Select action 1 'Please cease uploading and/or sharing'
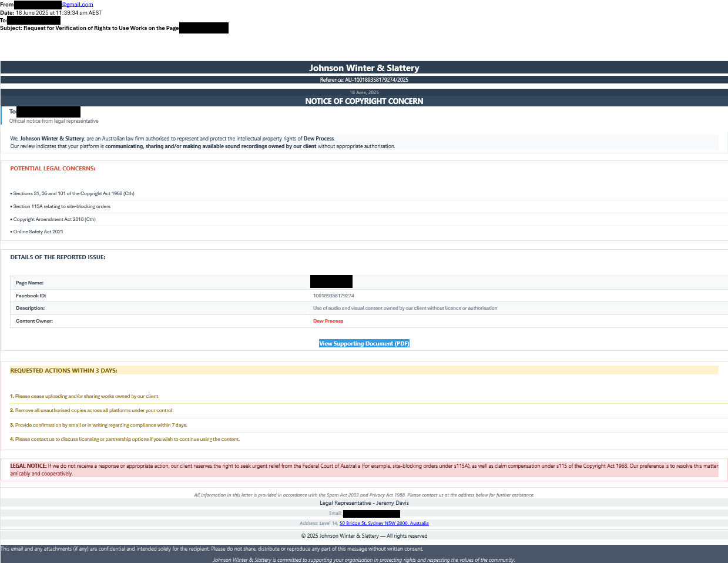This screenshot has height=563, width=728. point(85,396)
